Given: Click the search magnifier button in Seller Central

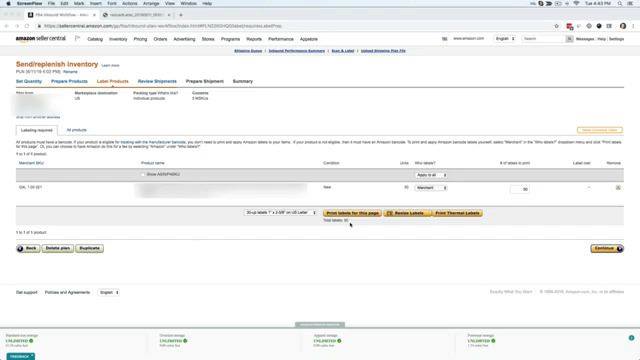Looking at the screenshot, I should 569,39.
